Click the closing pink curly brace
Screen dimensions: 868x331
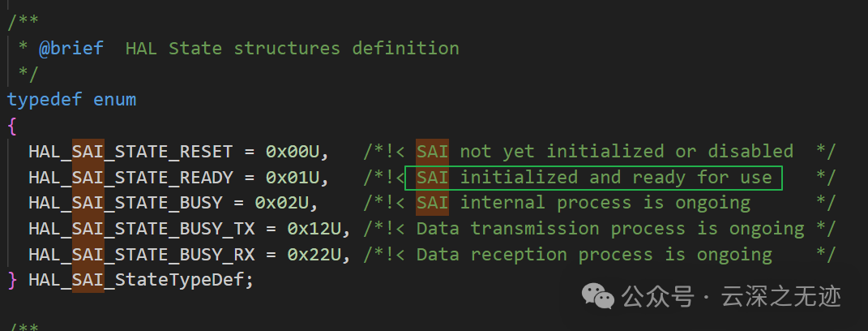tap(12, 280)
